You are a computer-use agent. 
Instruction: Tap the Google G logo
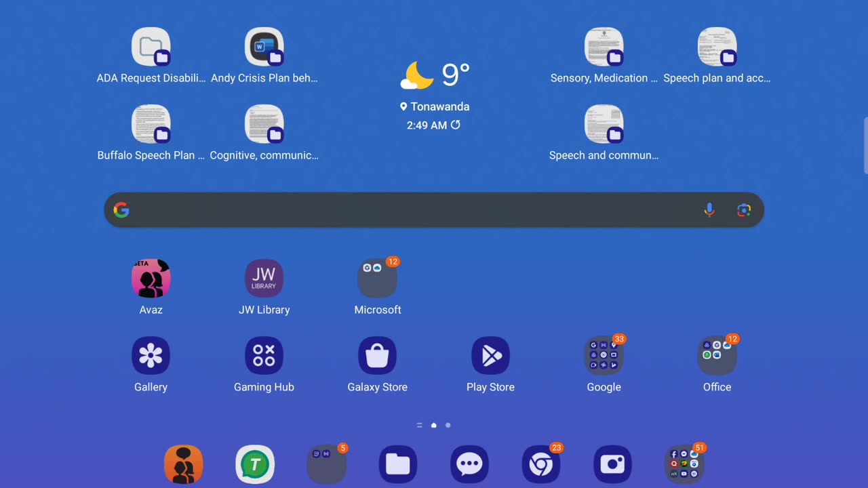pyautogui.click(x=121, y=210)
